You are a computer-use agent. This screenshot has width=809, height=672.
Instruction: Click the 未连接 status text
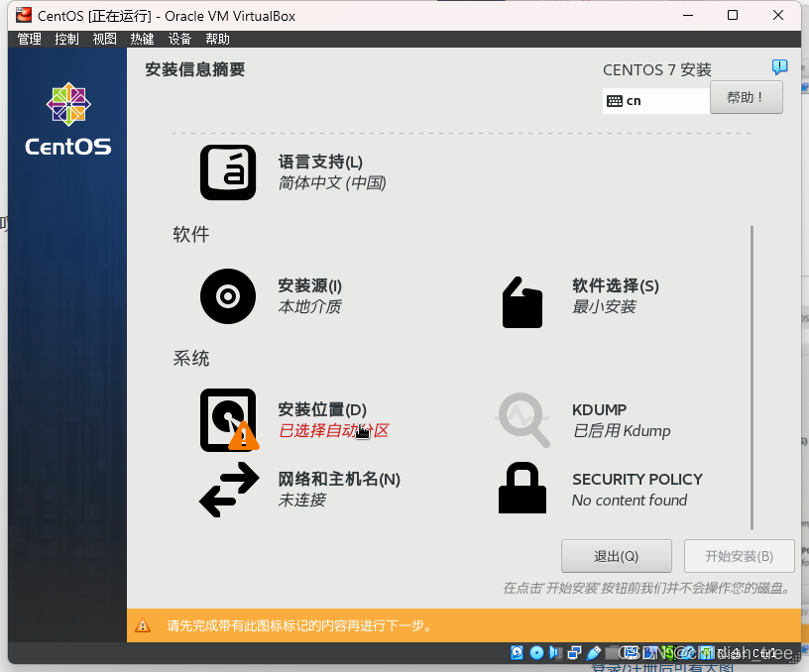[301, 500]
